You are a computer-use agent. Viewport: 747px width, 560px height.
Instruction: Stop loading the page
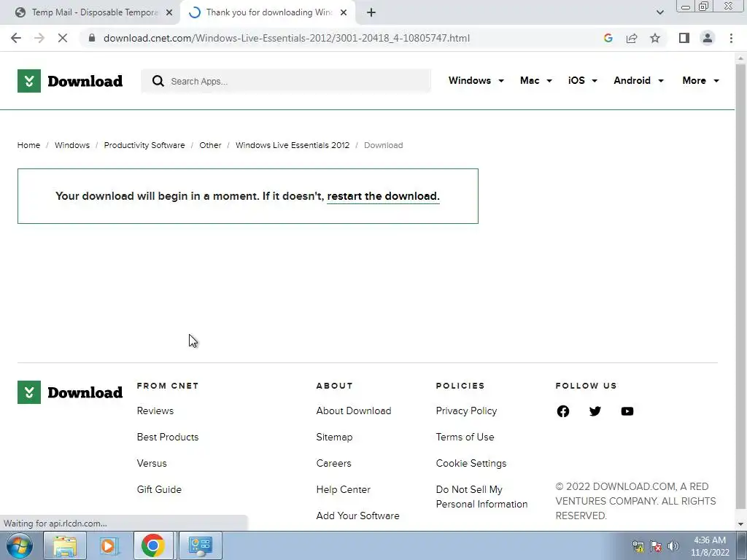pyautogui.click(x=63, y=38)
